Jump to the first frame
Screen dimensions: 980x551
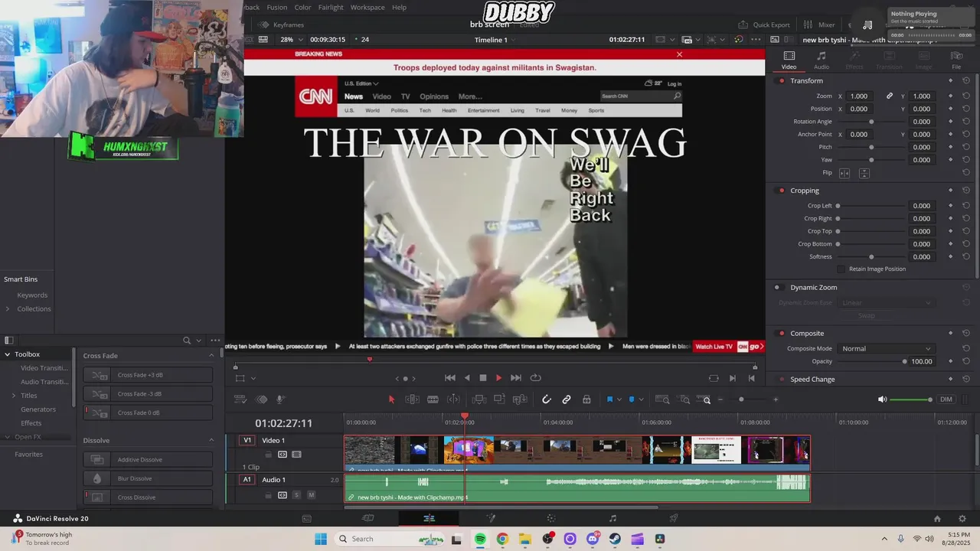pos(450,378)
